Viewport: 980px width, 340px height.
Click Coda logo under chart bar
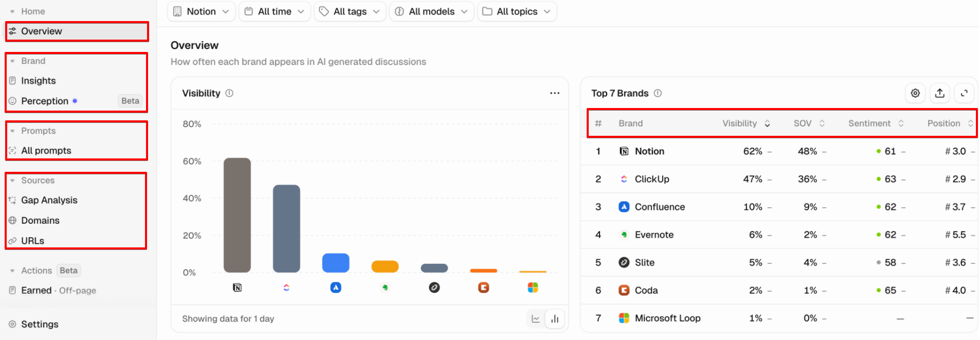pos(484,288)
